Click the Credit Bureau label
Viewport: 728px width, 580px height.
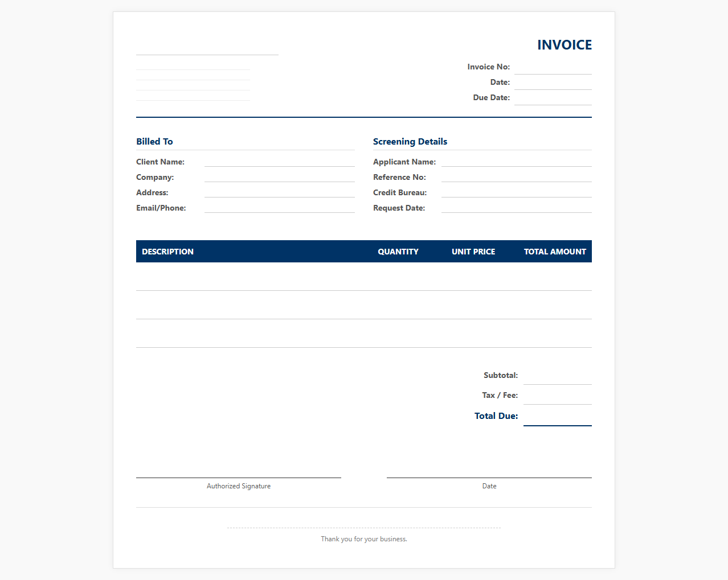pyautogui.click(x=400, y=193)
